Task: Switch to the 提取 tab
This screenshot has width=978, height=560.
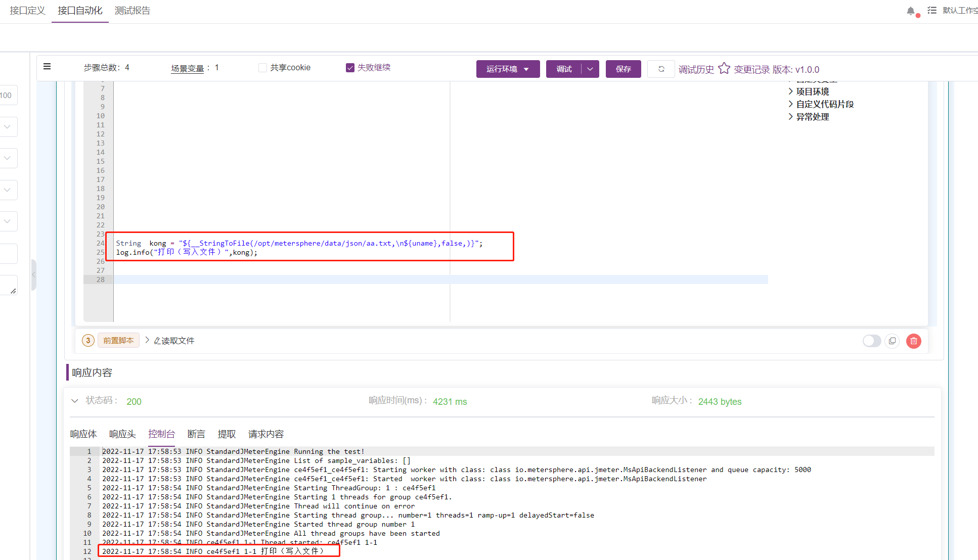Action: point(227,434)
